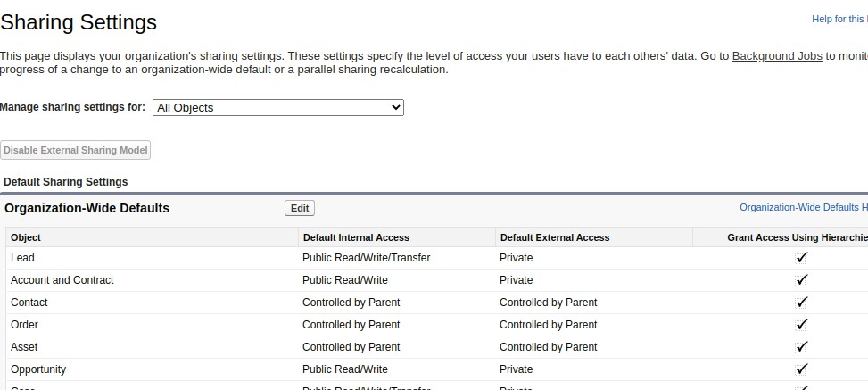Image resolution: width=868 pixels, height=390 pixels.
Task: Open the Organization-Wide Defaults Help link
Action: point(803,207)
